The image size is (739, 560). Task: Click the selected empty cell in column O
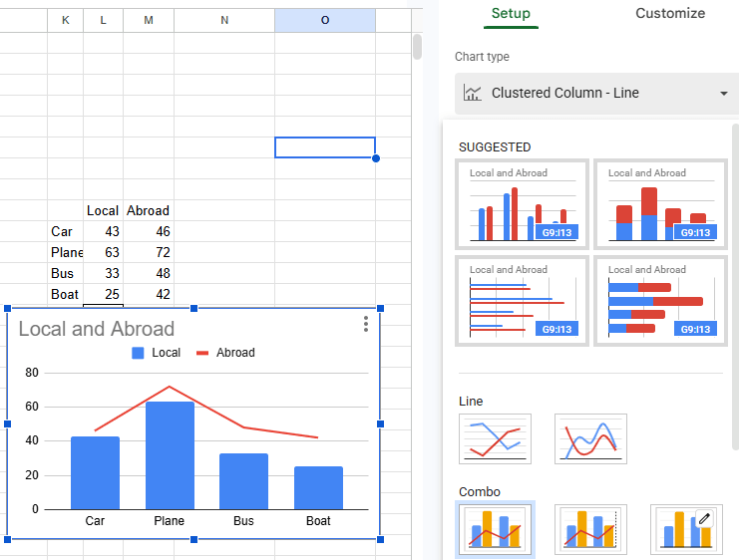(x=325, y=147)
